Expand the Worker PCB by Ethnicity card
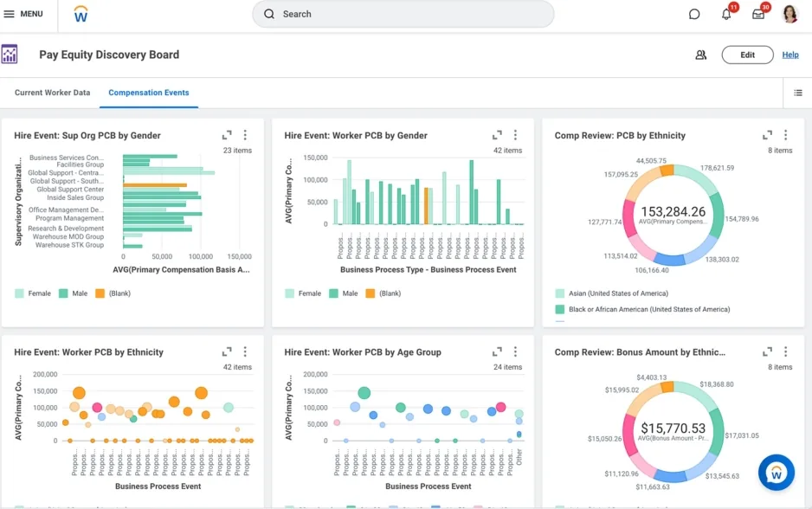 click(x=227, y=352)
